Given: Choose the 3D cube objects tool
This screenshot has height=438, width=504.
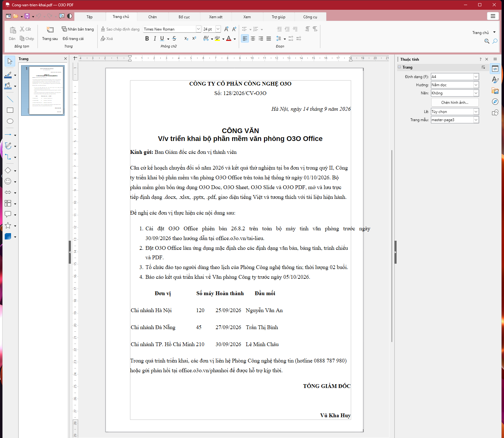Looking at the screenshot, I should tap(8, 236).
